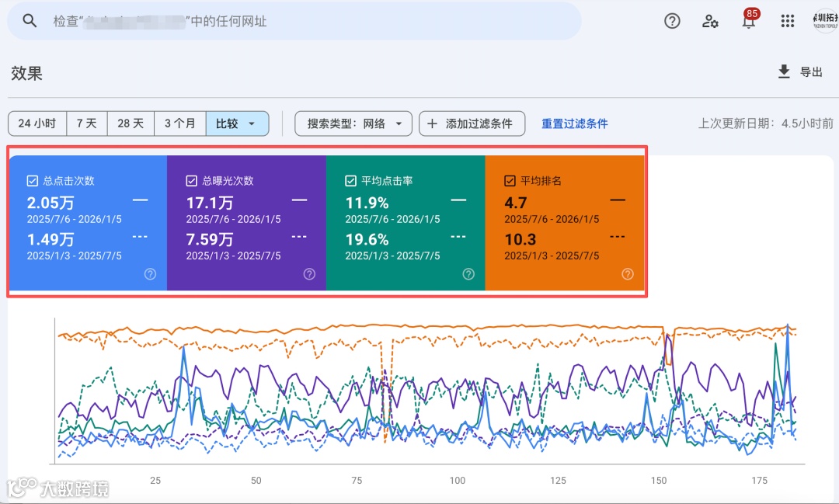The image size is (839, 504).
Task: Click the 19.6% previous period CTR value
Action: (367, 239)
